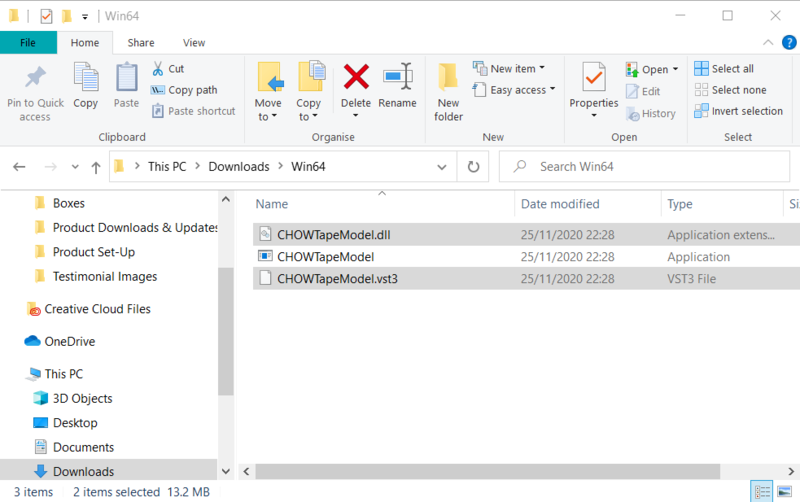Open the Easy access dropdown

tap(514, 90)
